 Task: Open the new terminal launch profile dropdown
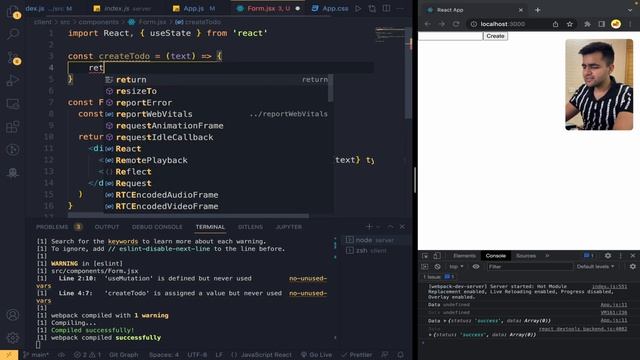(x=378, y=227)
